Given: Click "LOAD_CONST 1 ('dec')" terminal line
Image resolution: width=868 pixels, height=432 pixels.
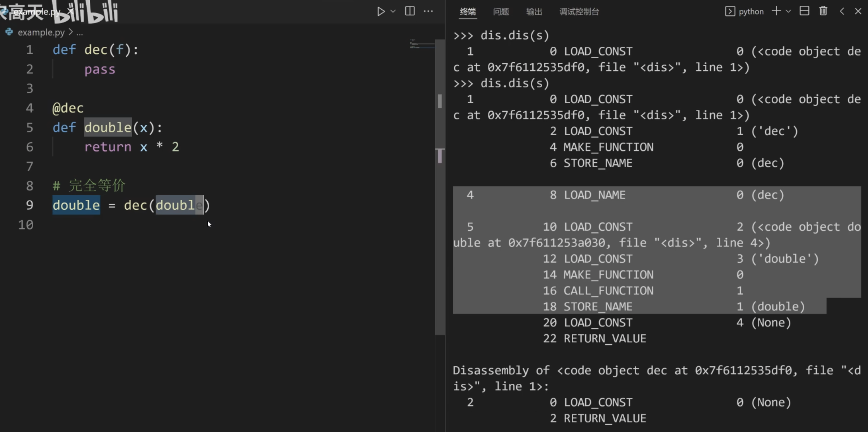Looking at the screenshot, I should point(674,131).
